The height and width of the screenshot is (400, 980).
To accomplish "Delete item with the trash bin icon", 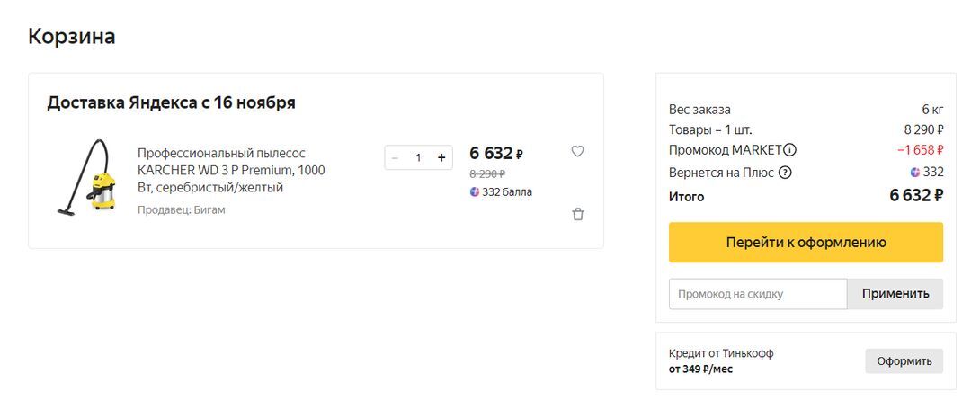I will (578, 214).
